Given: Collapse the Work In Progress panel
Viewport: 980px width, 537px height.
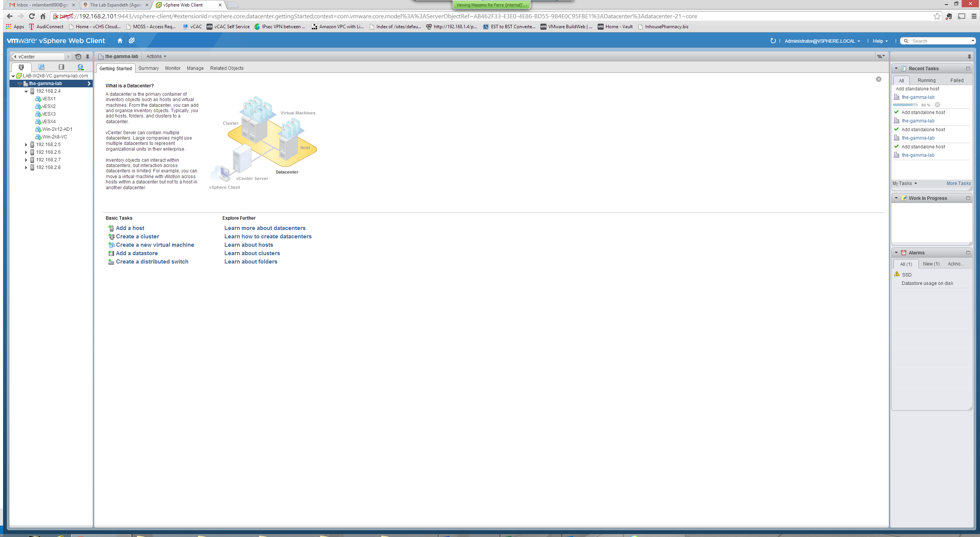Looking at the screenshot, I should 896,198.
